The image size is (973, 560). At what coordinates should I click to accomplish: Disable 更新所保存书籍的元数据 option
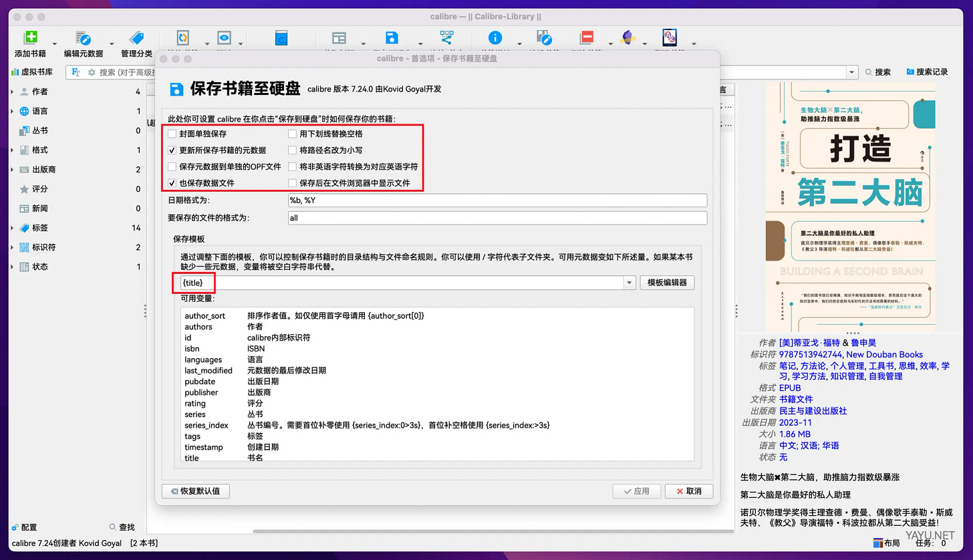pyautogui.click(x=172, y=150)
